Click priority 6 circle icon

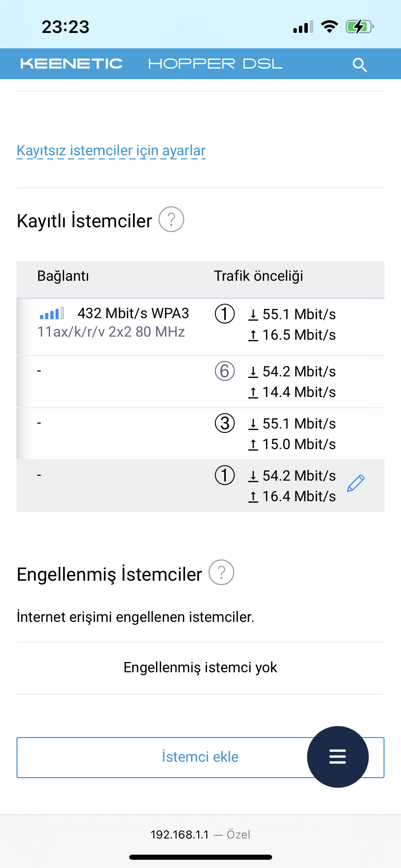(225, 371)
